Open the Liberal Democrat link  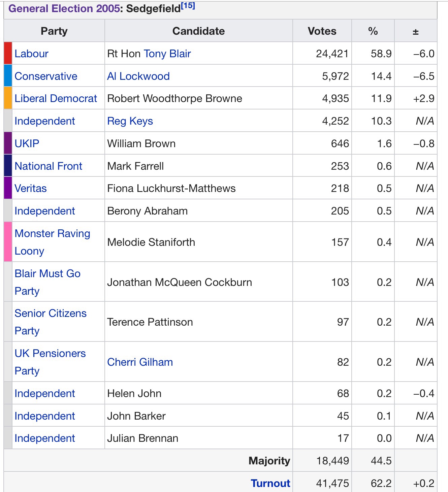(56, 98)
